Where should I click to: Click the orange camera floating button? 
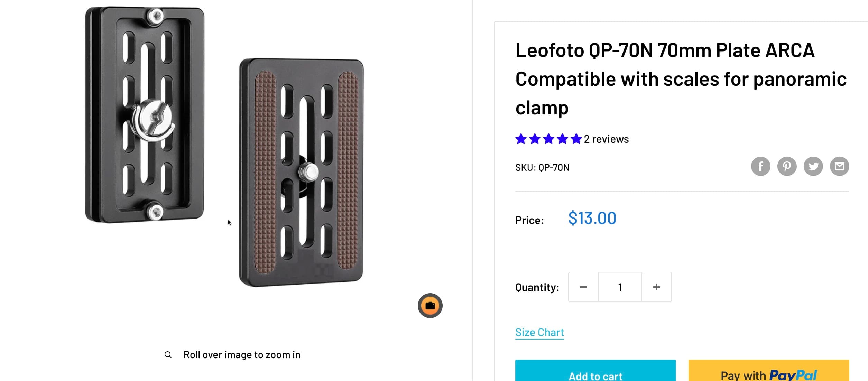pyautogui.click(x=430, y=306)
